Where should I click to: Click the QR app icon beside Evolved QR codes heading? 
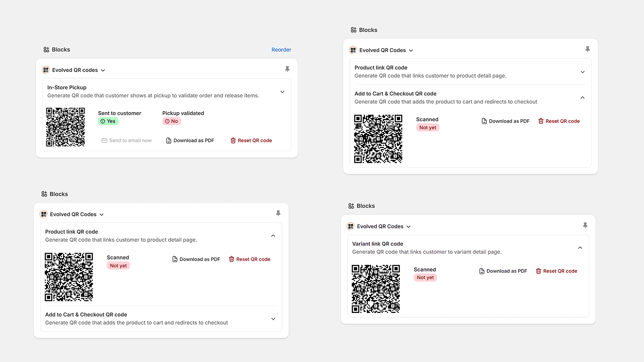pos(45,70)
